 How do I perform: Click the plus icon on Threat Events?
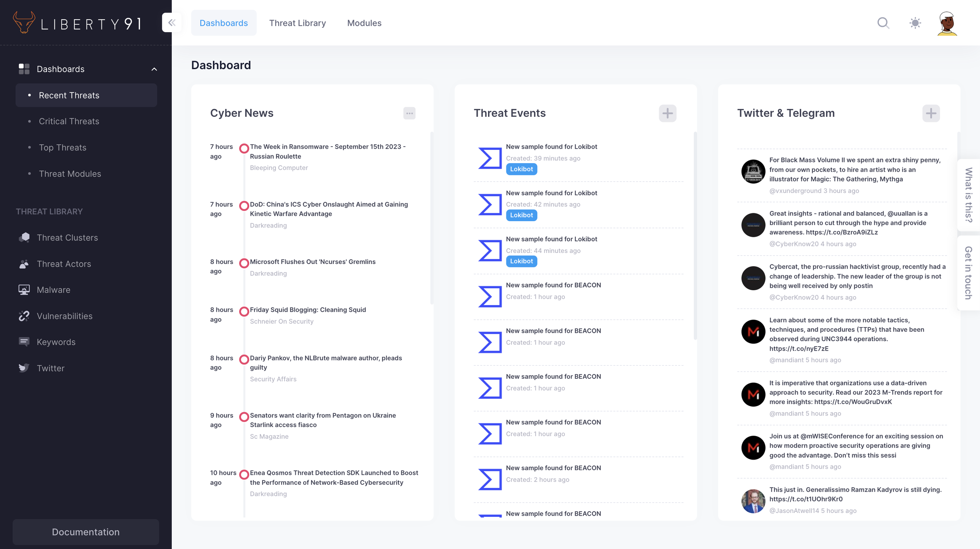point(667,113)
